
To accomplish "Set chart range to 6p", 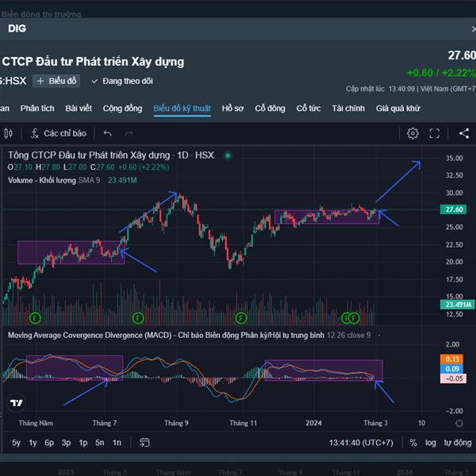I will point(49,443).
